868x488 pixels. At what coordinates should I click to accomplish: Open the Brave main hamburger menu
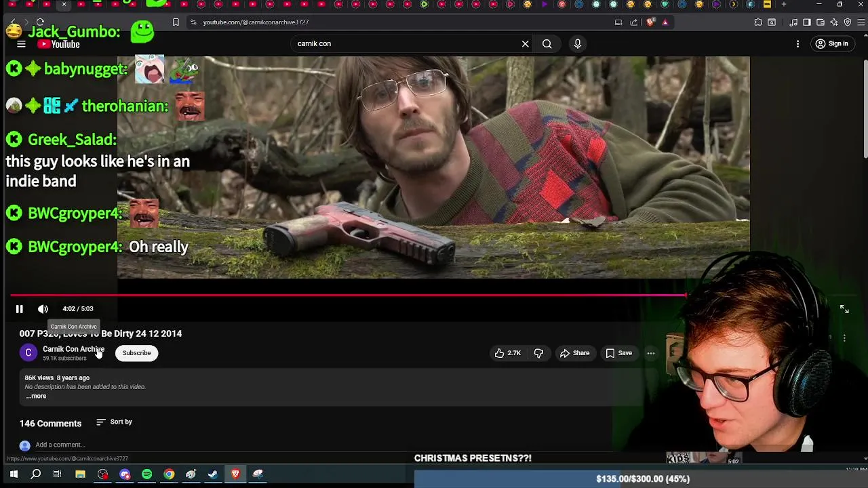(x=861, y=22)
